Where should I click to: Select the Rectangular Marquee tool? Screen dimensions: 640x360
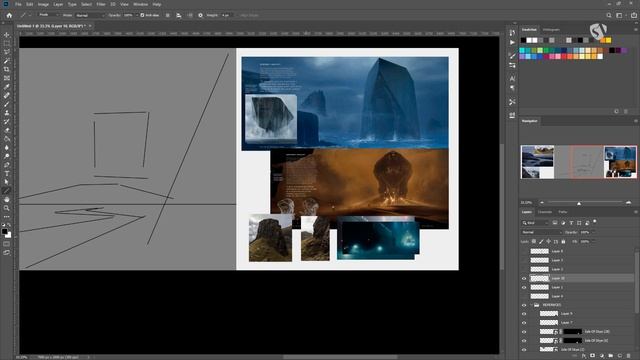pyautogui.click(x=7, y=43)
